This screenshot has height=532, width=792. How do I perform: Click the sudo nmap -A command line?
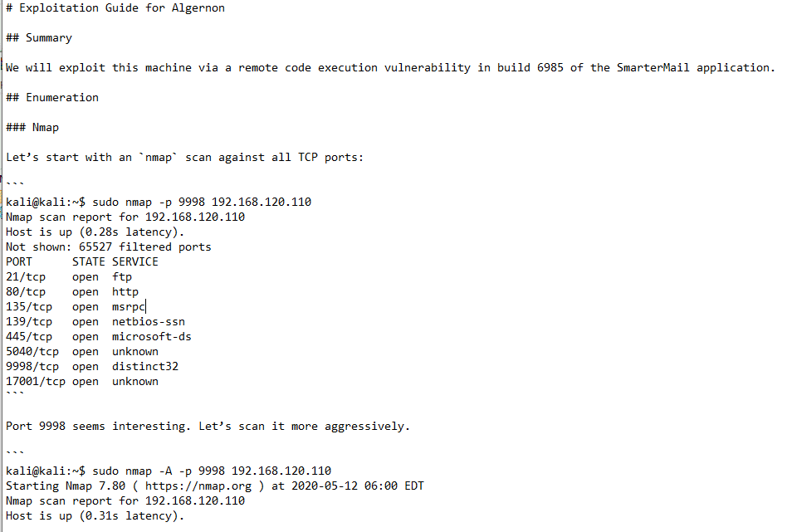211,471
